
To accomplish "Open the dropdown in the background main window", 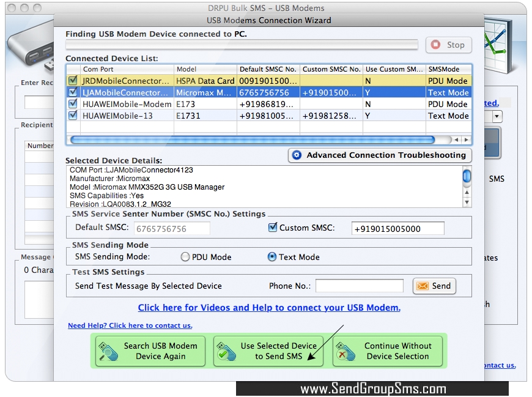I will pos(497,117).
